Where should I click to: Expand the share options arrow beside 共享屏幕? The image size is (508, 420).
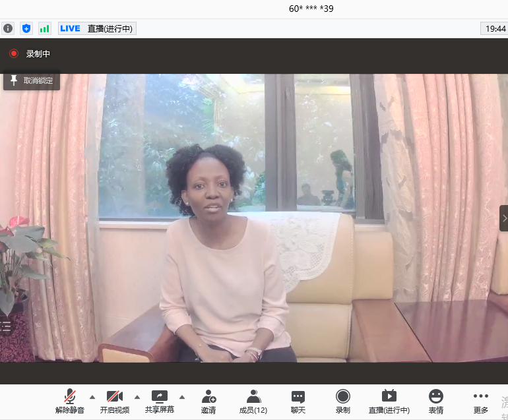(182, 397)
